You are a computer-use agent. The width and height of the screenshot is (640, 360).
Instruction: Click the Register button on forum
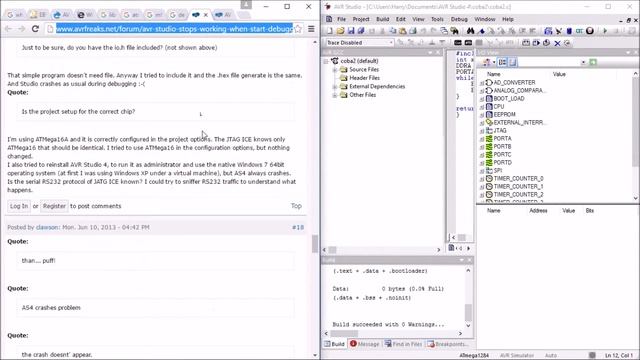coord(54,206)
